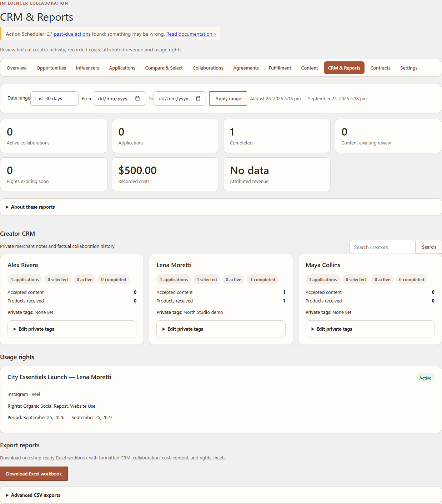The width and height of the screenshot is (442, 504).
Task: Switch to the Agreements tab
Action: click(x=246, y=68)
